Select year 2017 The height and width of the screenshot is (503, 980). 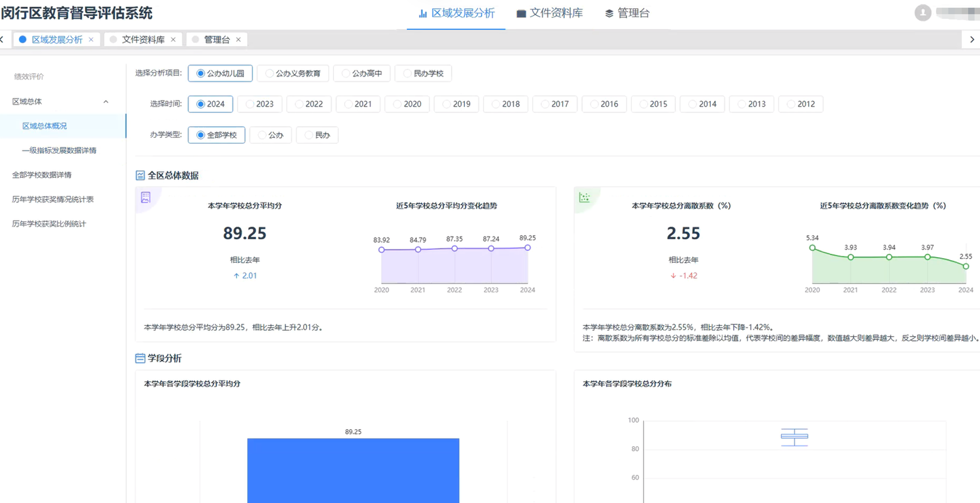coord(554,104)
